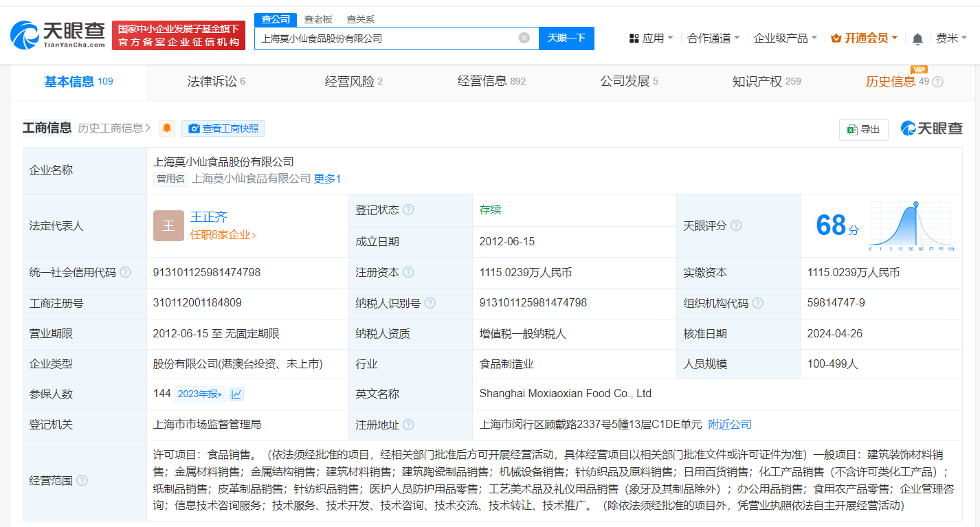
Task: Open the notification bell icon at top right
Action: 917,39
